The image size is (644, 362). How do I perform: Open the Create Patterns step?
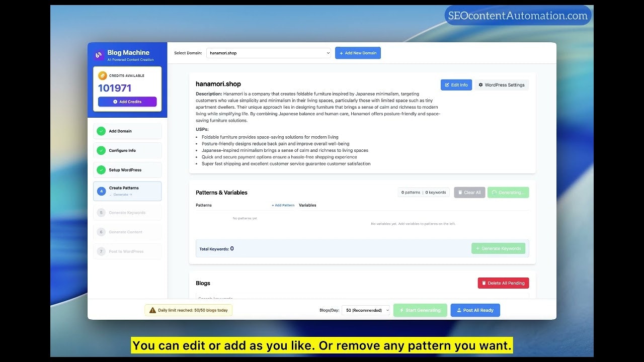(x=127, y=191)
